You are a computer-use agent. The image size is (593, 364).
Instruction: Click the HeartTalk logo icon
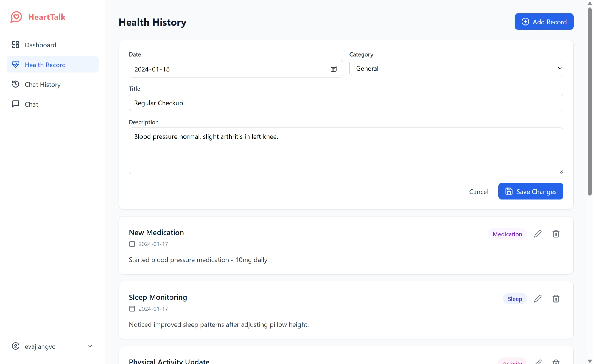[x=16, y=17]
